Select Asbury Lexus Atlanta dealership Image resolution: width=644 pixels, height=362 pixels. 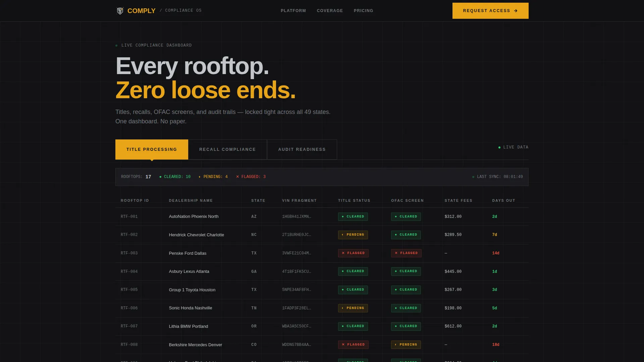click(x=189, y=271)
